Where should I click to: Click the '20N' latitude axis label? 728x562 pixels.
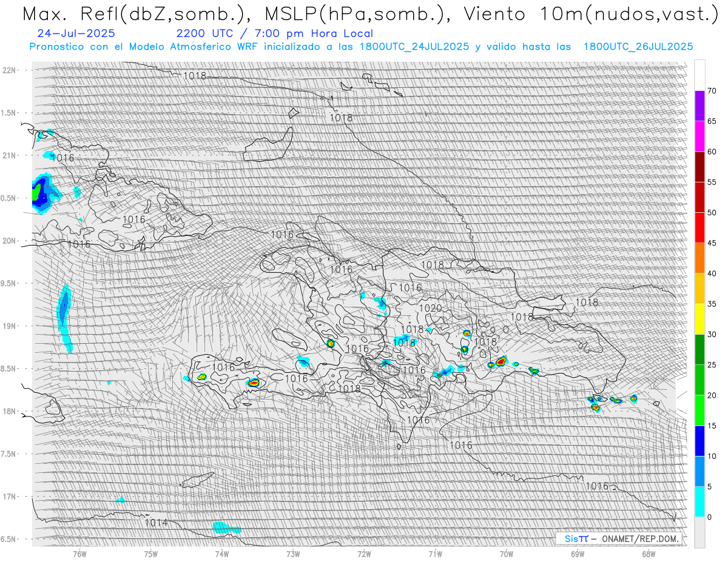tap(10, 241)
